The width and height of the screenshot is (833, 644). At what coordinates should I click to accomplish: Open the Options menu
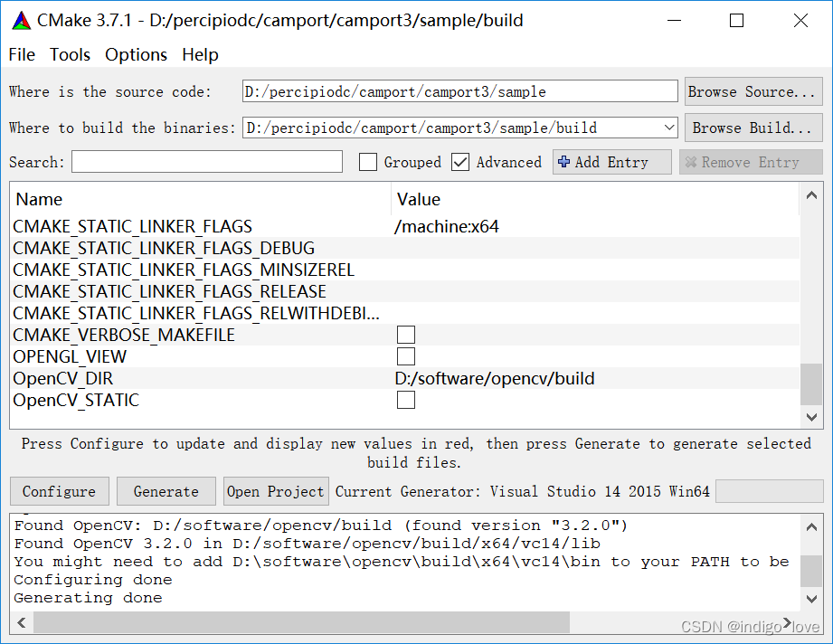[x=136, y=55]
